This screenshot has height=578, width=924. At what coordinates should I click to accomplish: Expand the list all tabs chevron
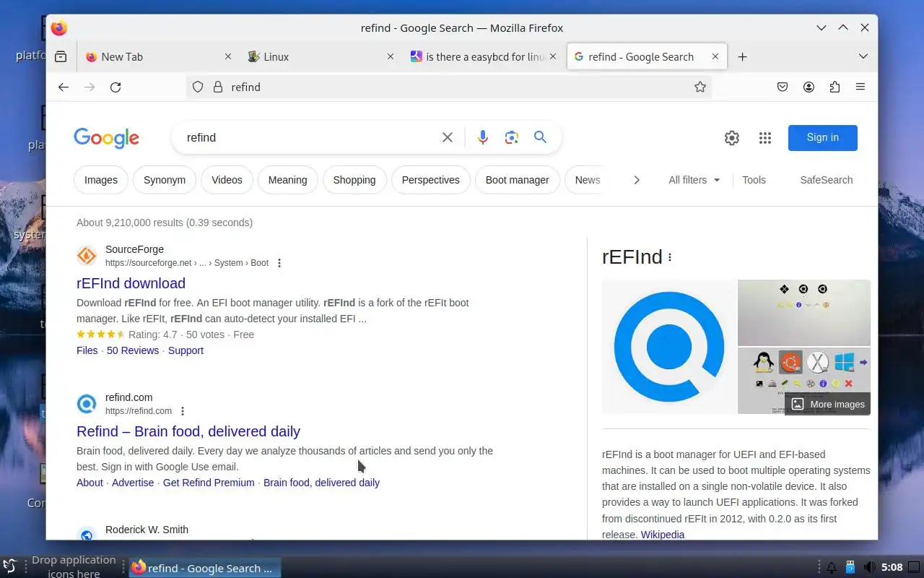[x=863, y=56]
